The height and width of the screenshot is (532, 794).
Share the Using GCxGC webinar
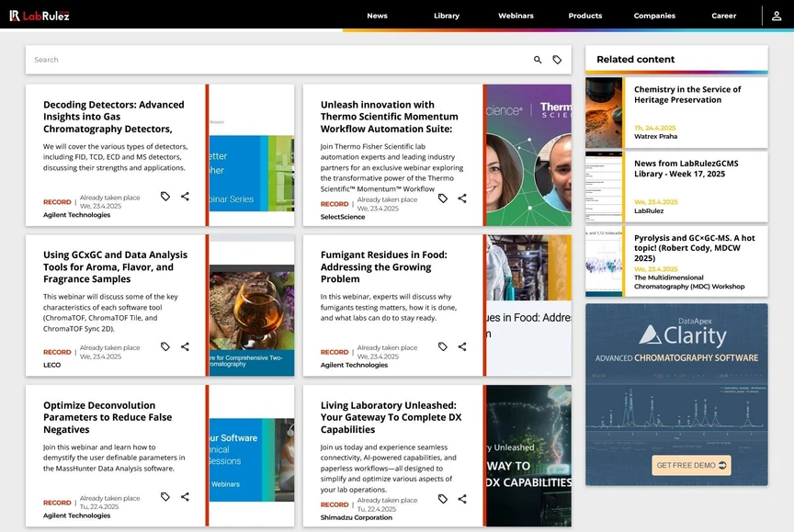pos(185,346)
